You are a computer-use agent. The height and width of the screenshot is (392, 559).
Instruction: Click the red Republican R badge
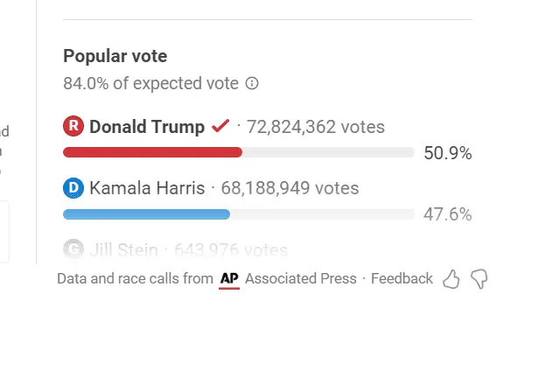click(x=73, y=127)
